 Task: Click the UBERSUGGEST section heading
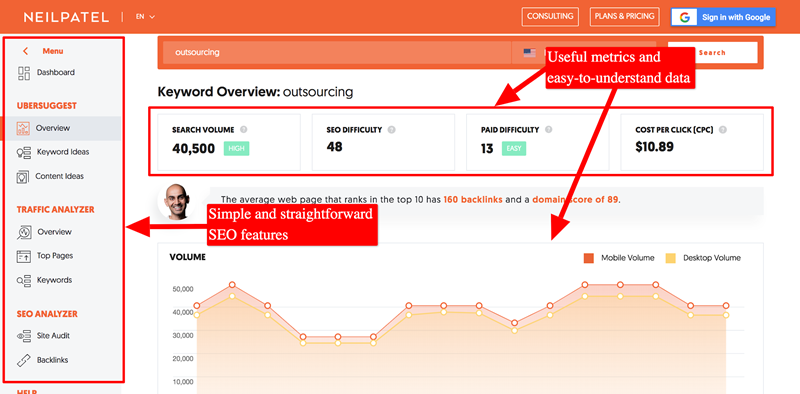click(46, 106)
